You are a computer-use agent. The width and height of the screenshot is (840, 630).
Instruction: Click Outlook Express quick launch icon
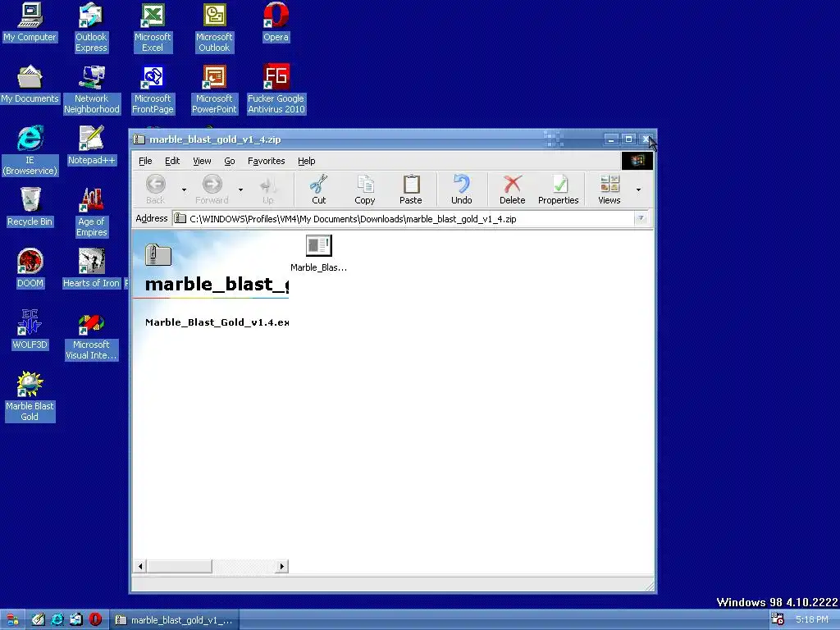pyautogui.click(x=76, y=620)
